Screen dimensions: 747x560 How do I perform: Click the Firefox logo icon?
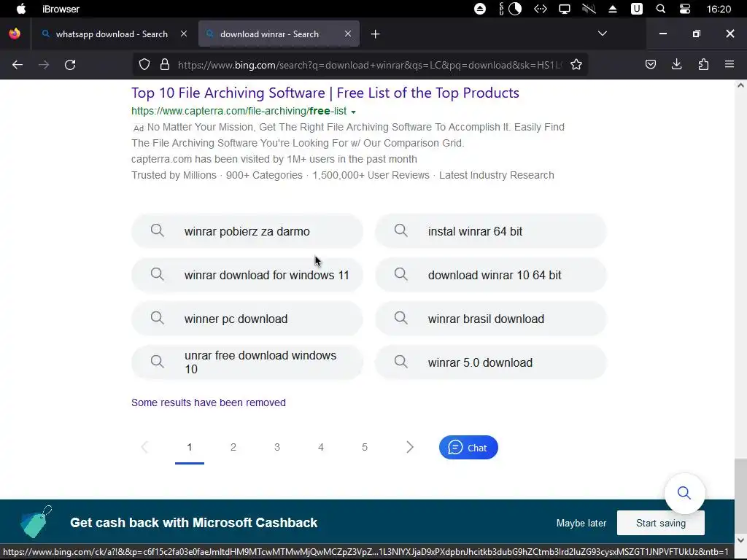point(15,34)
